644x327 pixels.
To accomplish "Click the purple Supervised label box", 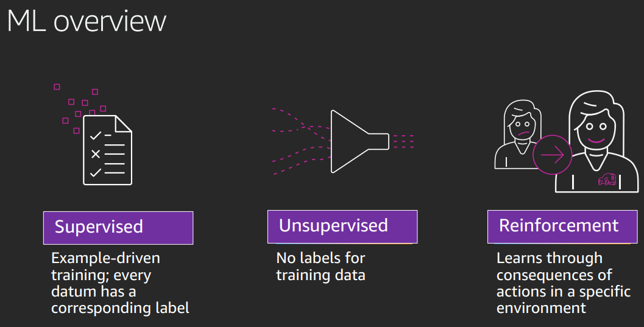I will point(118,228).
